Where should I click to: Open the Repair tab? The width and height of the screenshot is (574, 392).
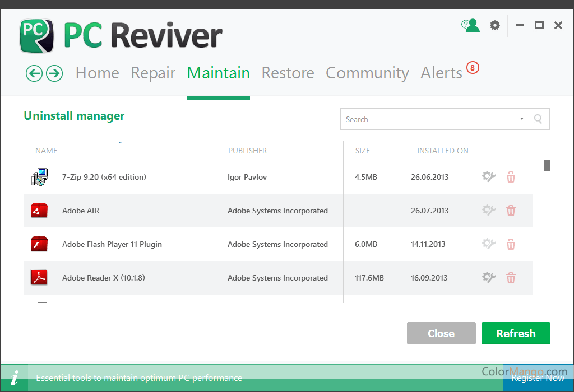click(153, 73)
